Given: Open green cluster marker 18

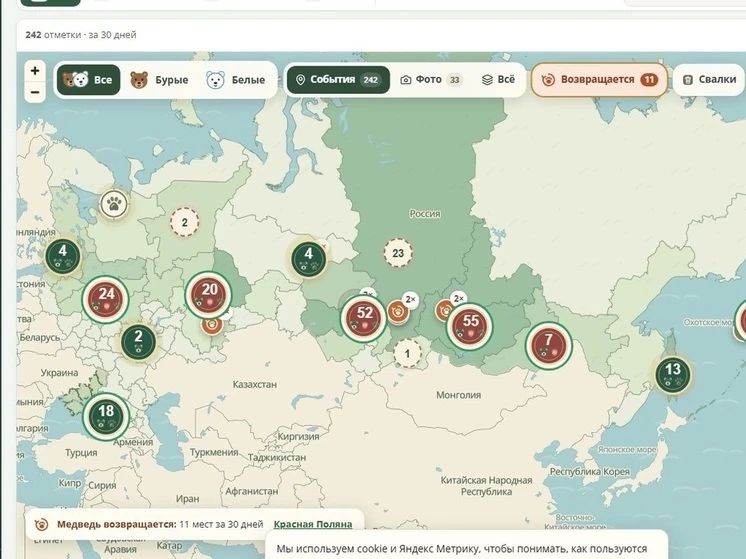Looking at the screenshot, I should tap(106, 417).
